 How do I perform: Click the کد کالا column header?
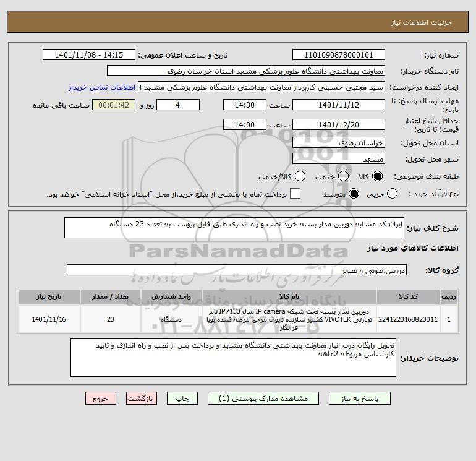pyautogui.click(x=408, y=296)
